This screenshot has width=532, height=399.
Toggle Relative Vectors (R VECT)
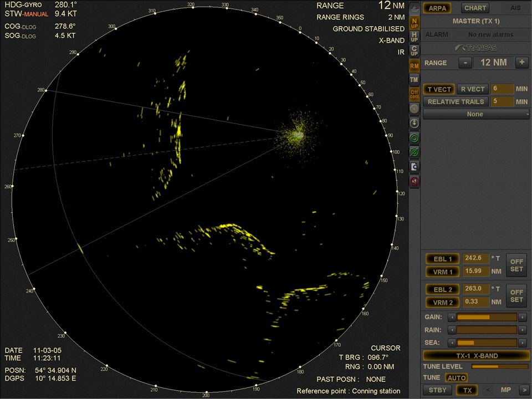coord(473,89)
